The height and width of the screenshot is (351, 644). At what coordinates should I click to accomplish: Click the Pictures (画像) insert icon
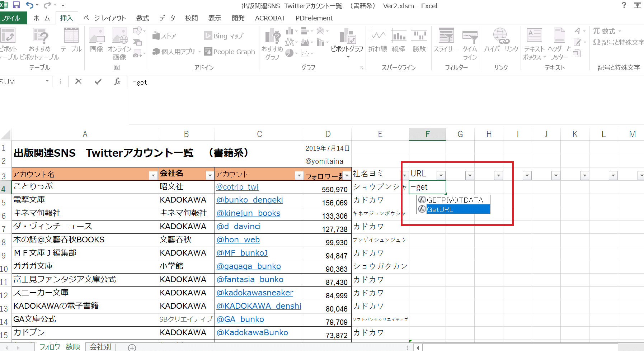97,40
